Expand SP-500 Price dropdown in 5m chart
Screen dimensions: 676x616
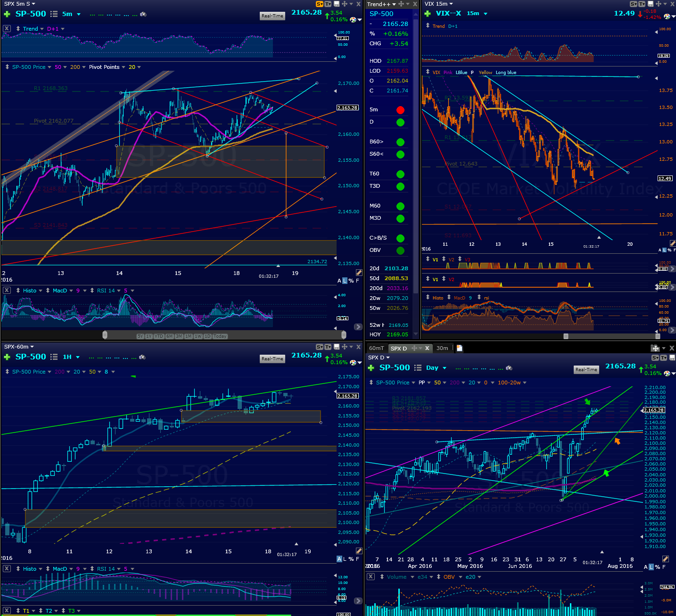(49, 67)
